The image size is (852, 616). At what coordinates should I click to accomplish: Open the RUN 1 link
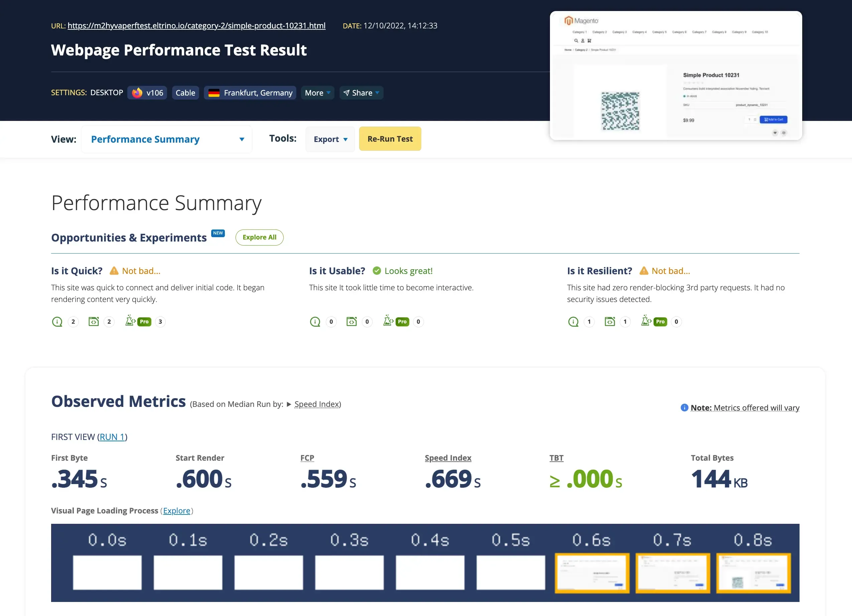click(112, 437)
